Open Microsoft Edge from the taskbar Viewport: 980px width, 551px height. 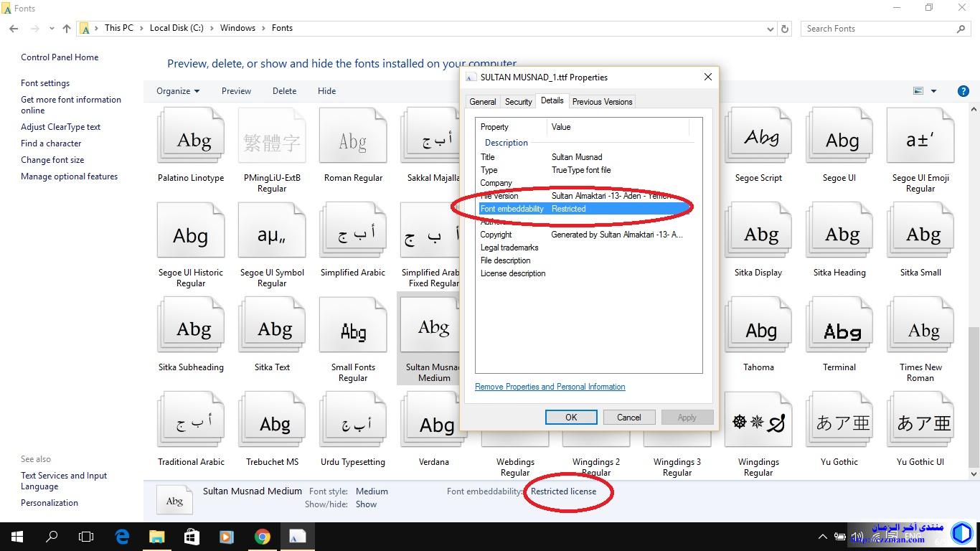tap(122, 537)
